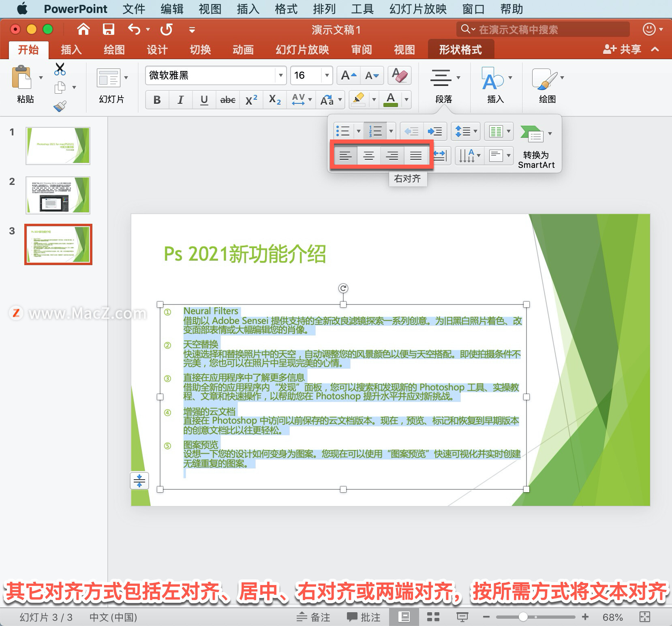Justify the selected text
Image resolution: width=672 pixels, height=626 pixels.
click(416, 155)
